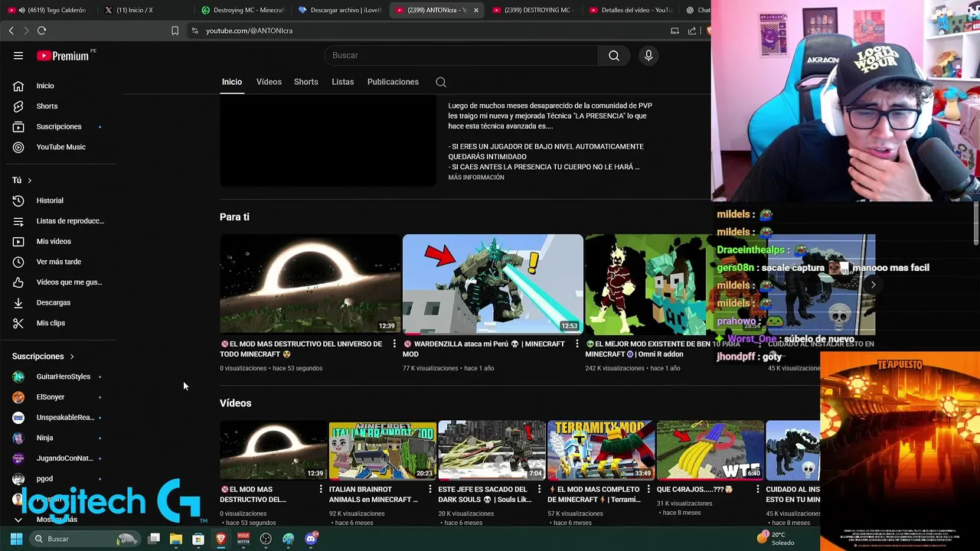Switch to Destroying MC - Minecraft browser tab
This screenshot has width=980, height=551.
click(243, 10)
